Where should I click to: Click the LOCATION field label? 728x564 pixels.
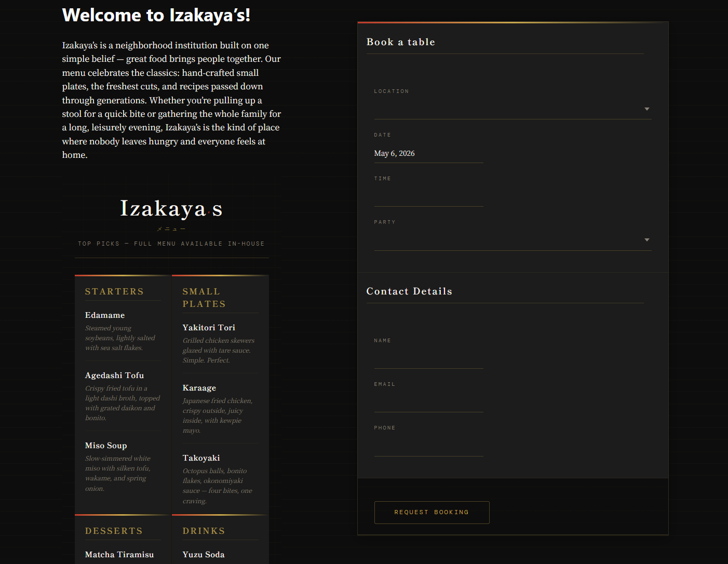(392, 91)
